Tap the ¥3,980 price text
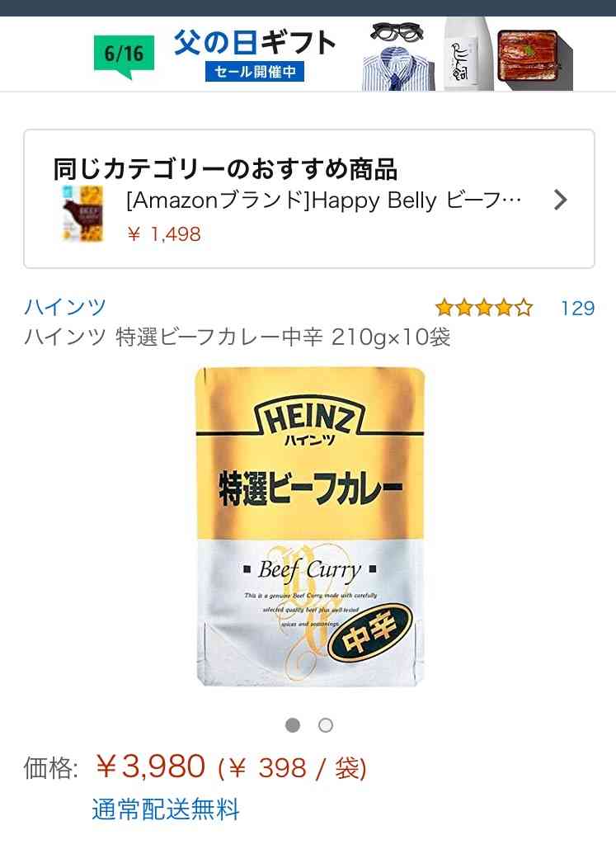 click(150, 766)
